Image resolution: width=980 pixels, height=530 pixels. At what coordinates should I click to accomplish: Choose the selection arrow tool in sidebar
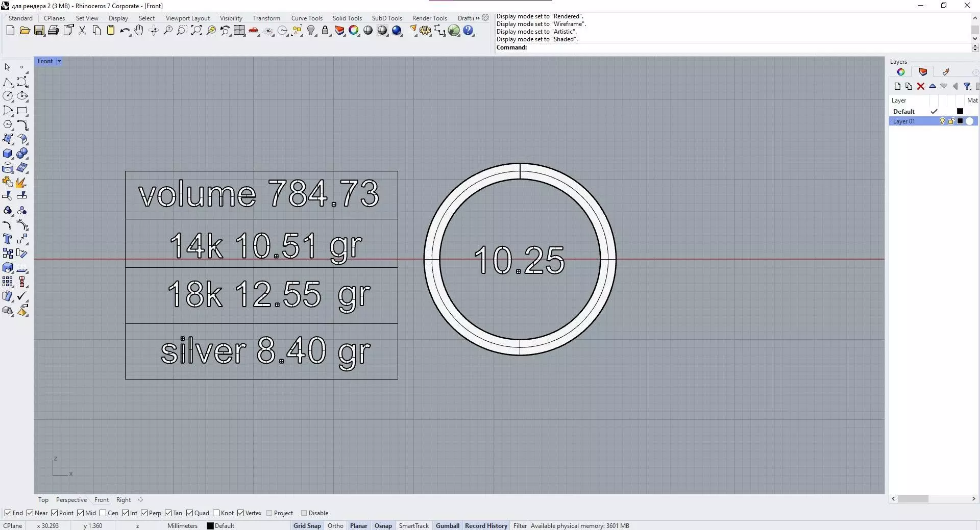pyautogui.click(x=7, y=67)
